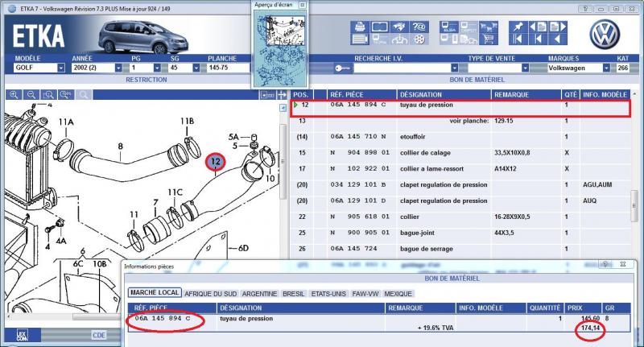This screenshot has width=644, height=347.
Task: Click the Volkswagen logo
Action: click(x=605, y=35)
